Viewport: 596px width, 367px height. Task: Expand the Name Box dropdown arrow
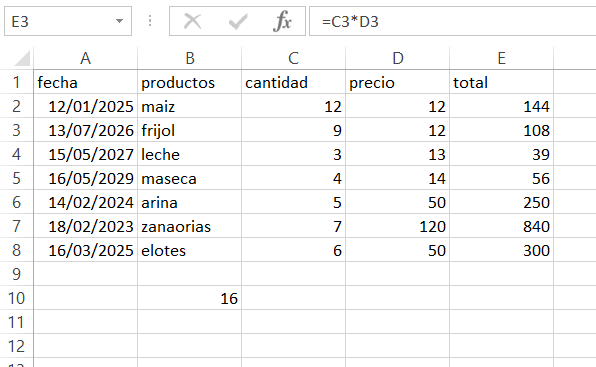(x=119, y=21)
